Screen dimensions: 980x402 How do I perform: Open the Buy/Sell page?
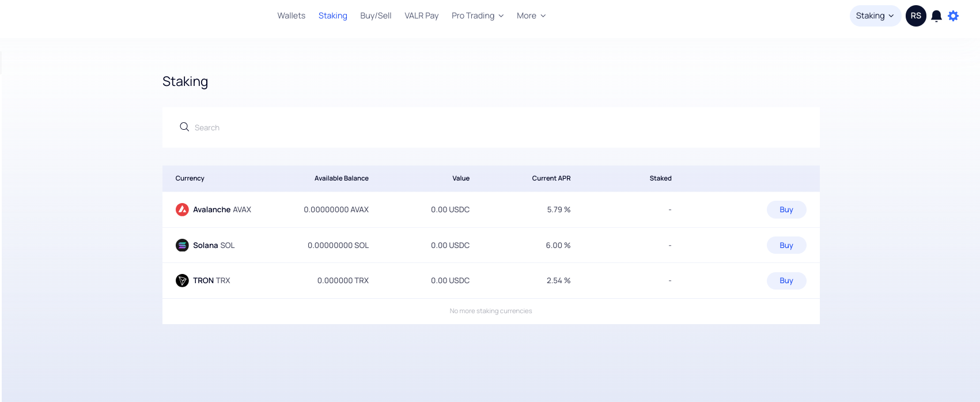tap(376, 16)
